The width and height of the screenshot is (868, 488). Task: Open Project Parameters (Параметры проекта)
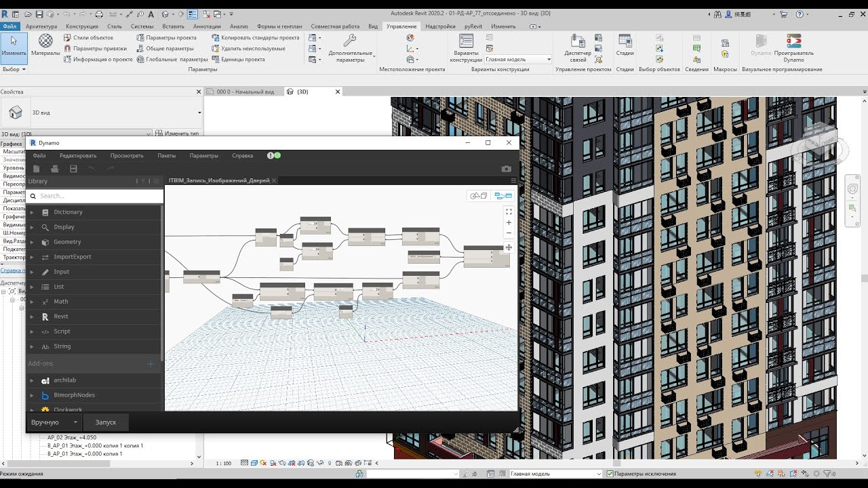click(x=166, y=38)
